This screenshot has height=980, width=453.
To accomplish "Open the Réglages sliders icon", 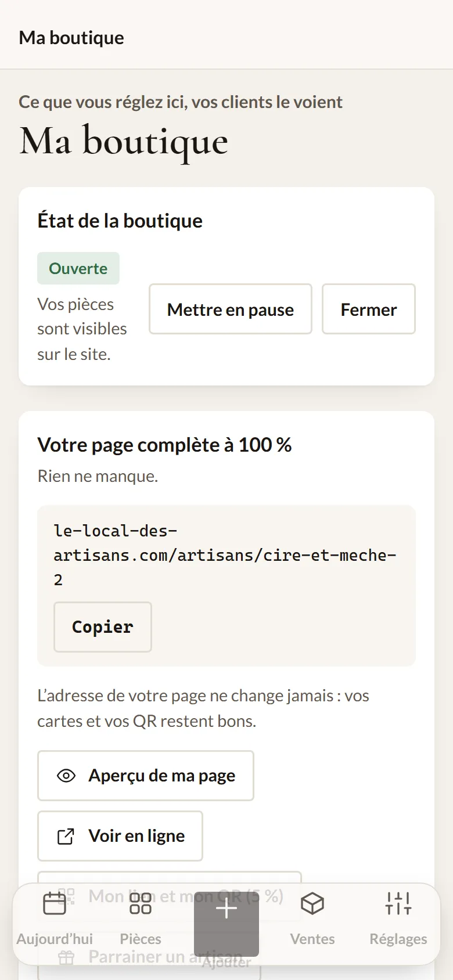I will [x=398, y=903].
